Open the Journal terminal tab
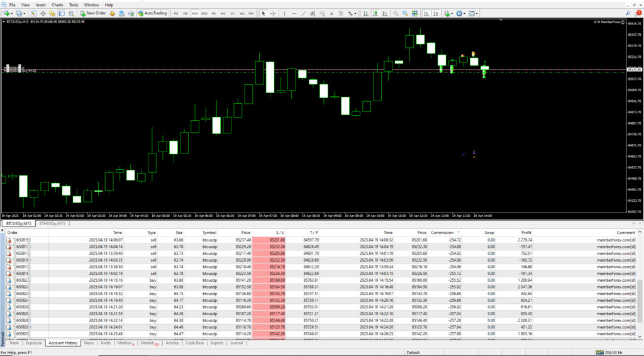 pyautogui.click(x=236, y=343)
